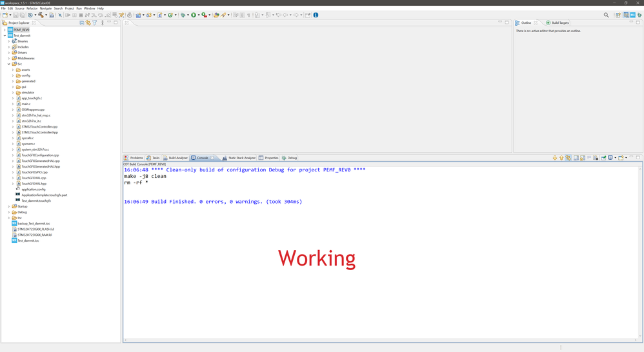Maximize the Console panel
The height and width of the screenshot is (352, 644).
638,157
